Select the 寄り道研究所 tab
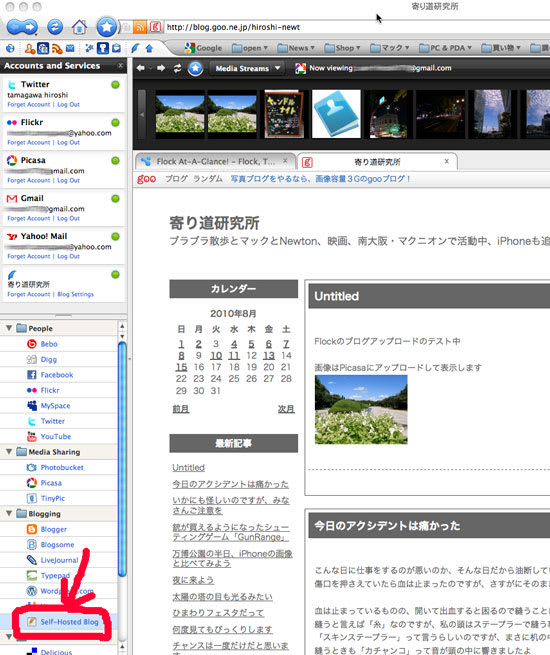The width and height of the screenshot is (550, 655). (377, 162)
